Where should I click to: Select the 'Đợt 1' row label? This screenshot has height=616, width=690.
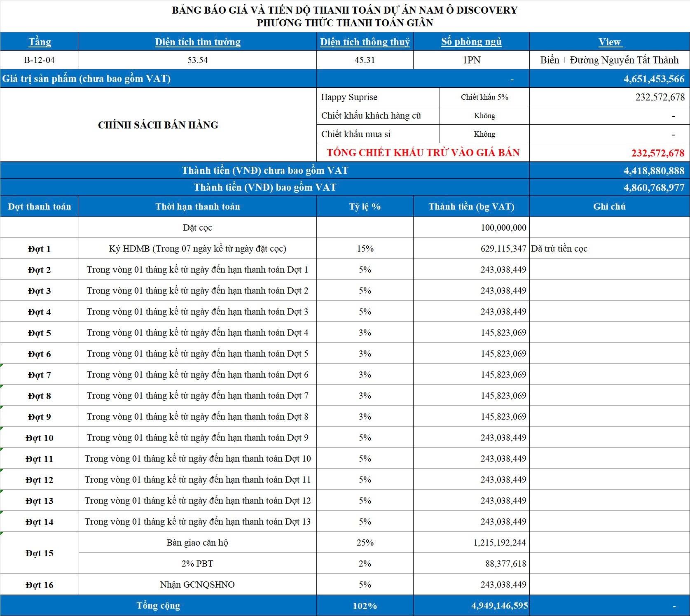[x=40, y=249]
